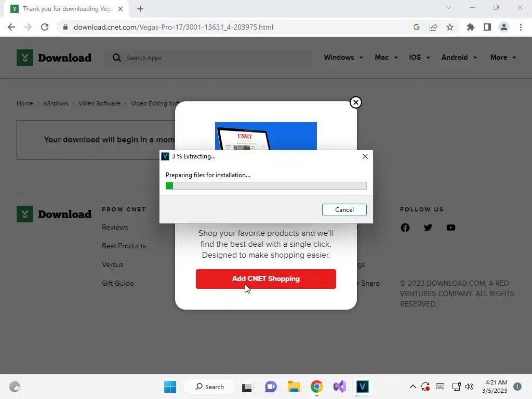Open the Video Software breadcrumb
The height and width of the screenshot is (399, 532).
pyautogui.click(x=99, y=103)
